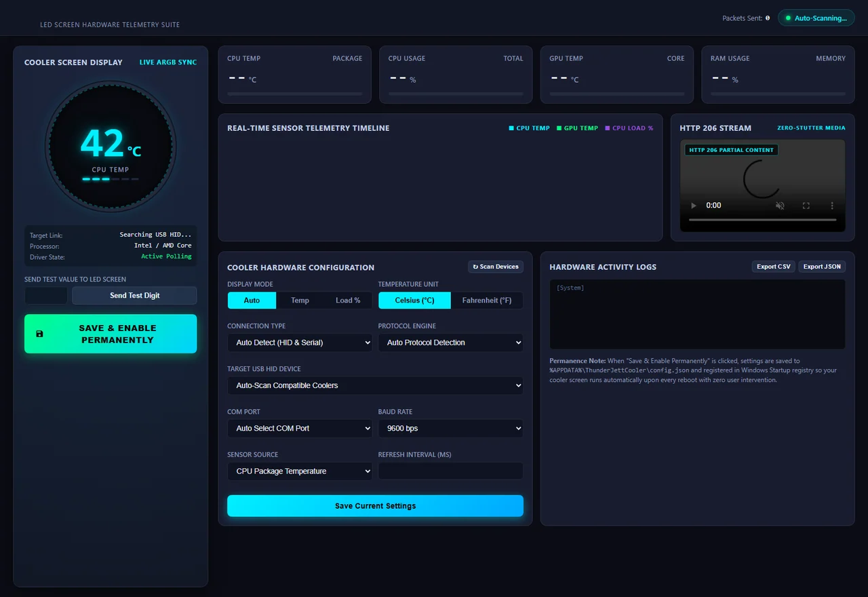Choose Celsius (°C) temperature unit
This screenshot has height=597, width=868.
pyautogui.click(x=414, y=301)
